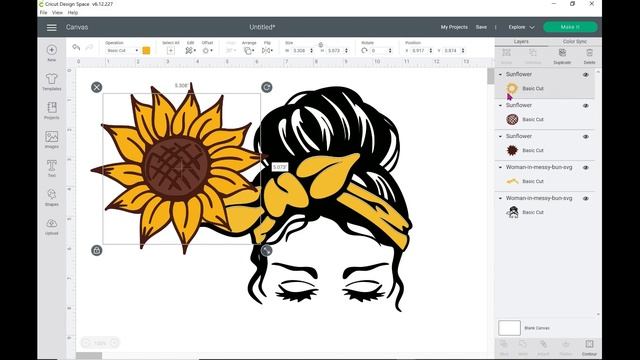Click the Group icon in Layers panel

[506, 53]
